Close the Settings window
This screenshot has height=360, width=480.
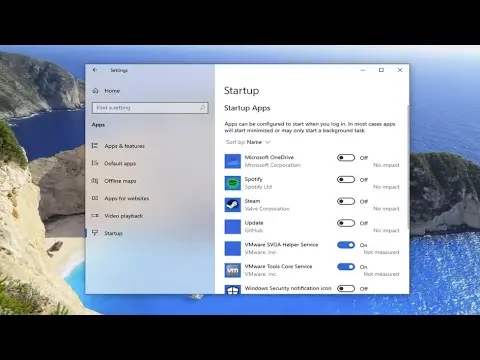pyautogui.click(x=400, y=70)
